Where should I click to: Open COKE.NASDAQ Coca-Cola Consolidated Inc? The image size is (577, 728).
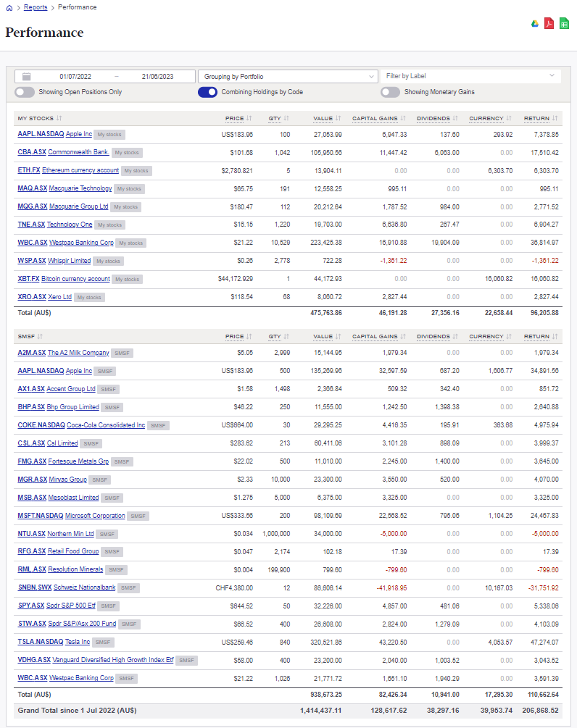[x=81, y=425]
